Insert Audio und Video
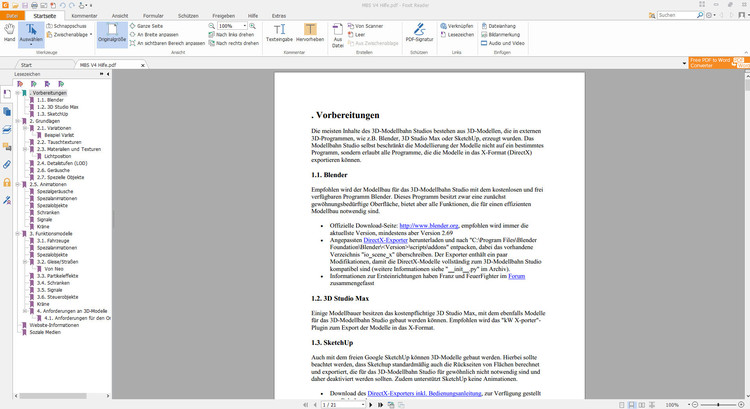 click(503, 44)
